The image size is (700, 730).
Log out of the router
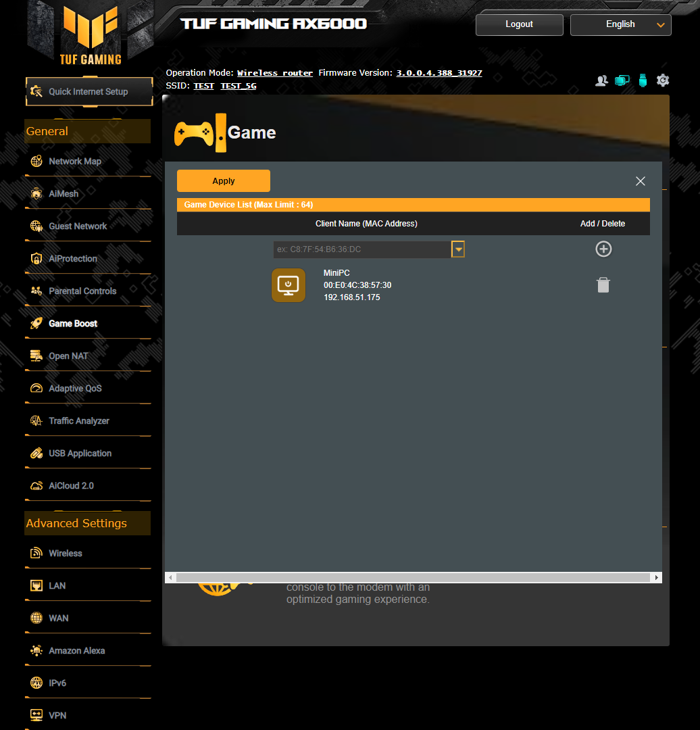pos(520,25)
